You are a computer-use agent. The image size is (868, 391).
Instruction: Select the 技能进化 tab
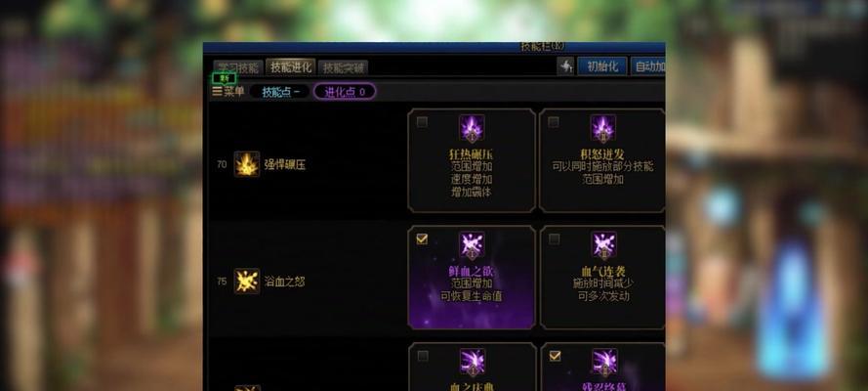[x=291, y=67]
